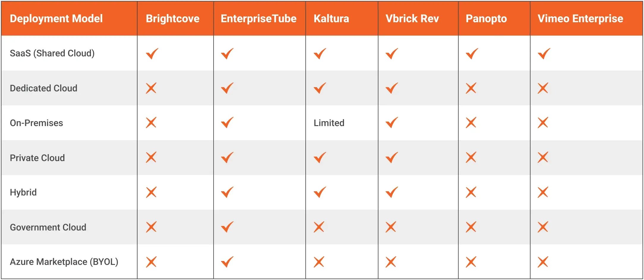Click EnterpriseTube's On-Premises checkmark

point(227,122)
